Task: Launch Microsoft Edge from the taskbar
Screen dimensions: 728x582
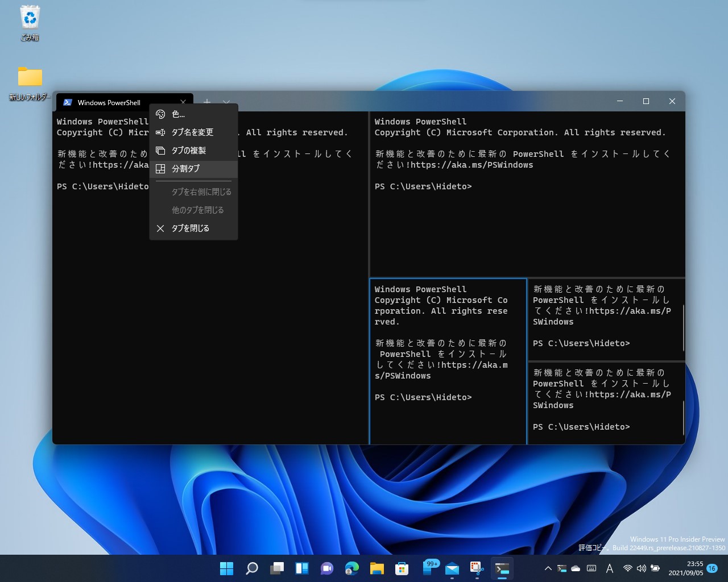Action: click(x=352, y=568)
